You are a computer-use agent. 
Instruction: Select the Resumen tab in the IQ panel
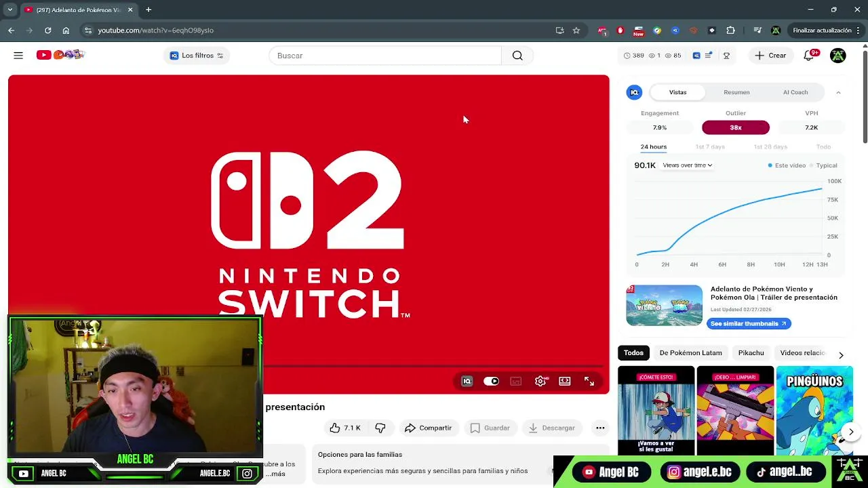(x=736, y=92)
